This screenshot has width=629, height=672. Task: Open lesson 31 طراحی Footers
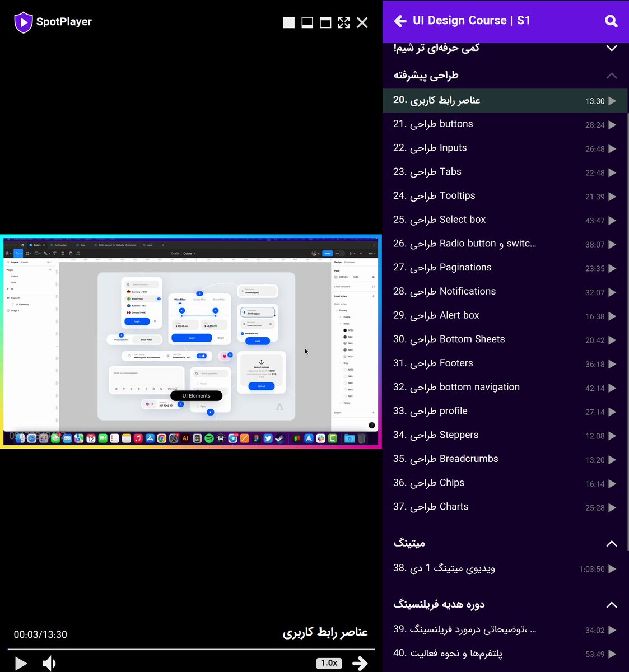pos(505,364)
